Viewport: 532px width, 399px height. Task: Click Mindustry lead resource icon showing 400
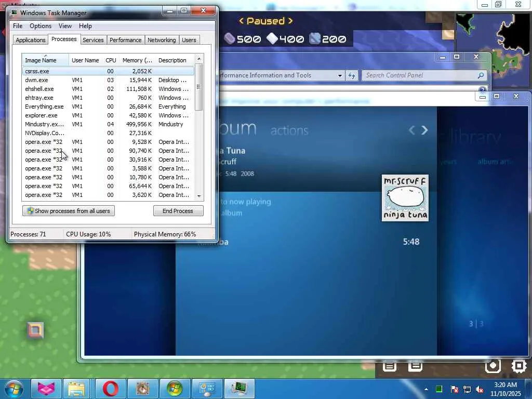272,38
